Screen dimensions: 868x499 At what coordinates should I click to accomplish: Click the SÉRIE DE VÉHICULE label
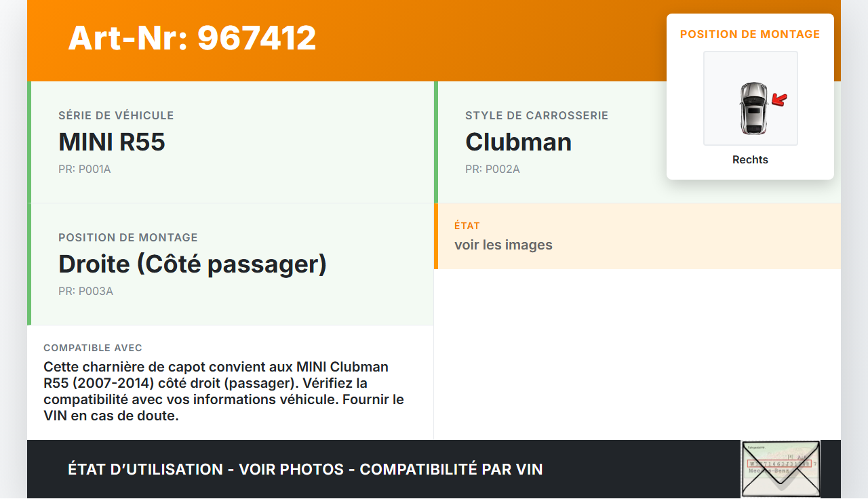pyautogui.click(x=116, y=115)
